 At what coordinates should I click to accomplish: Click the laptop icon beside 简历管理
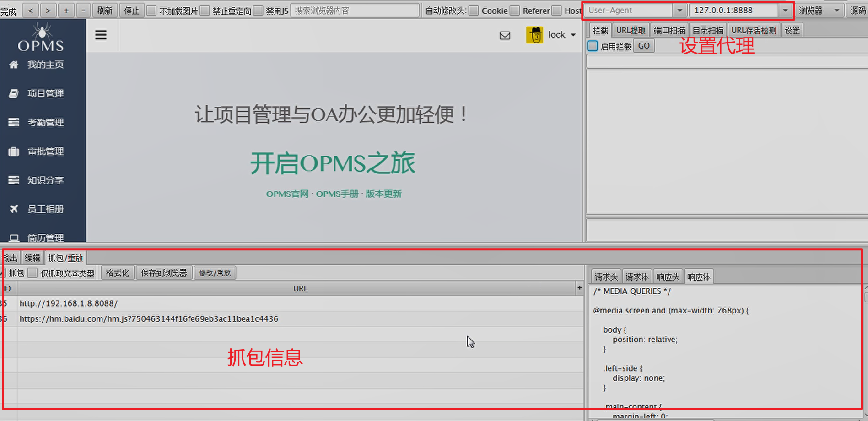(14, 237)
